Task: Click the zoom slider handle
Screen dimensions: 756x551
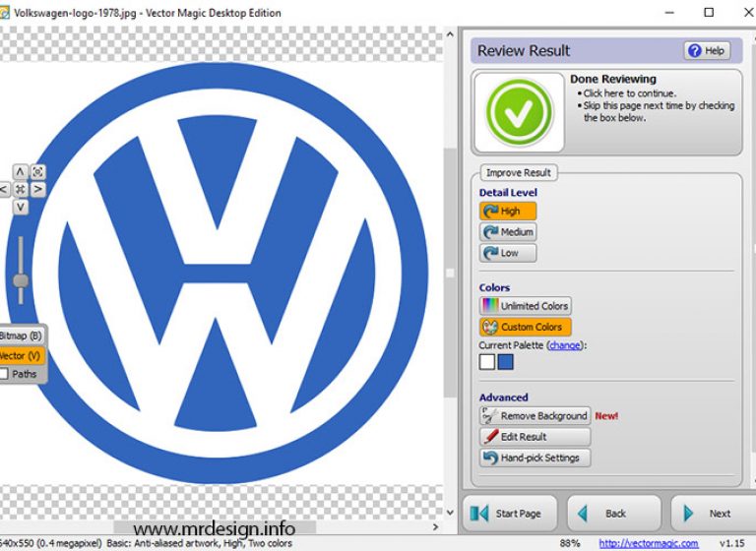Action: click(x=21, y=280)
